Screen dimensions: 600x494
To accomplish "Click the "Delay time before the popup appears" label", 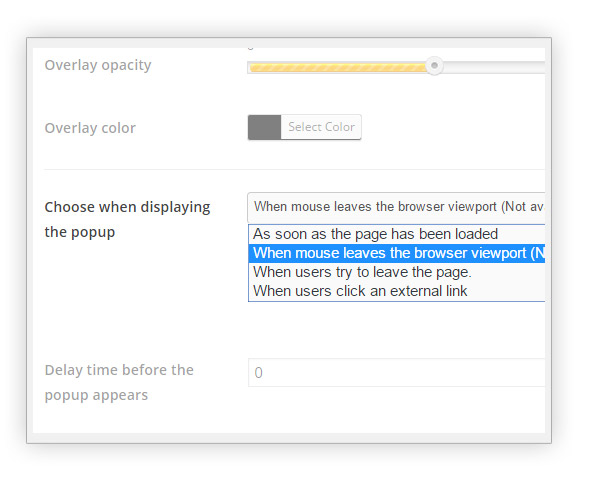I will pos(119,382).
